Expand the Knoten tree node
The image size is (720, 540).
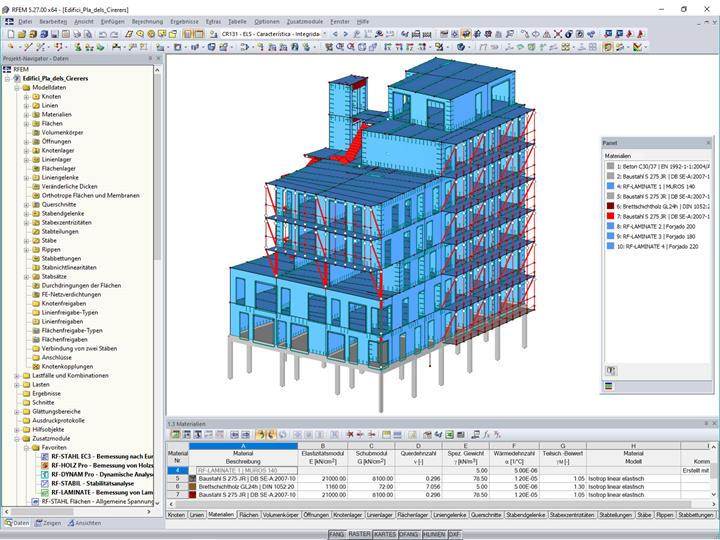click(x=26, y=96)
